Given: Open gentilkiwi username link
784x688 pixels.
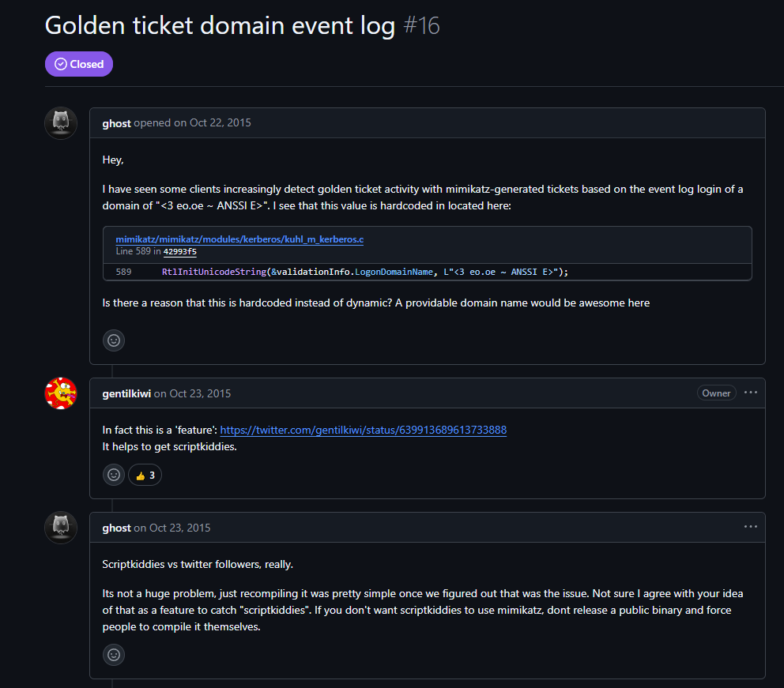Looking at the screenshot, I should coord(126,393).
